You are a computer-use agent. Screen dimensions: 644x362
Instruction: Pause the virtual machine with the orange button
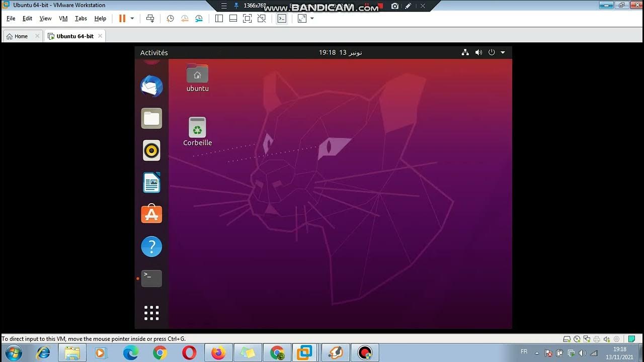122,18
